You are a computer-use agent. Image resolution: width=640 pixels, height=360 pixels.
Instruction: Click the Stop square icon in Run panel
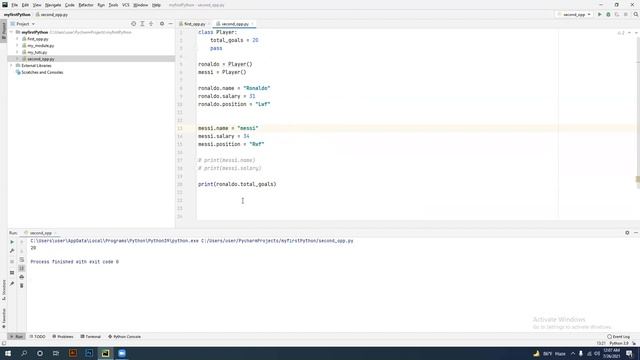pyautogui.click(x=12, y=261)
